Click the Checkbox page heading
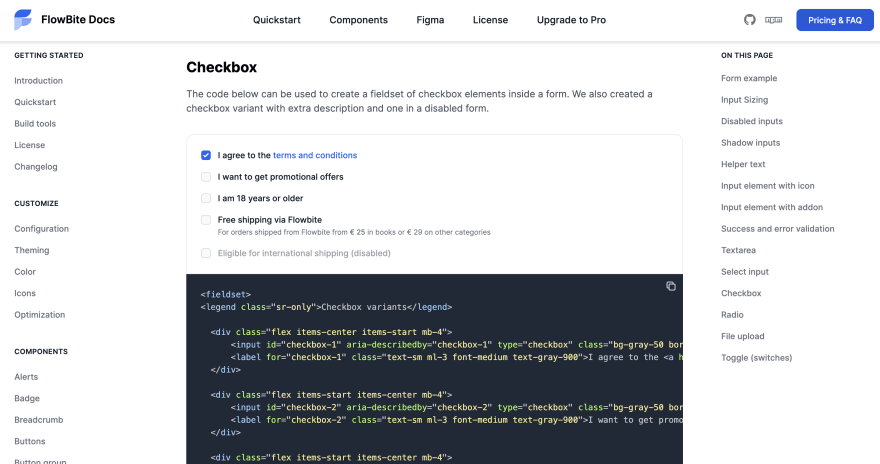 pyautogui.click(x=222, y=67)
